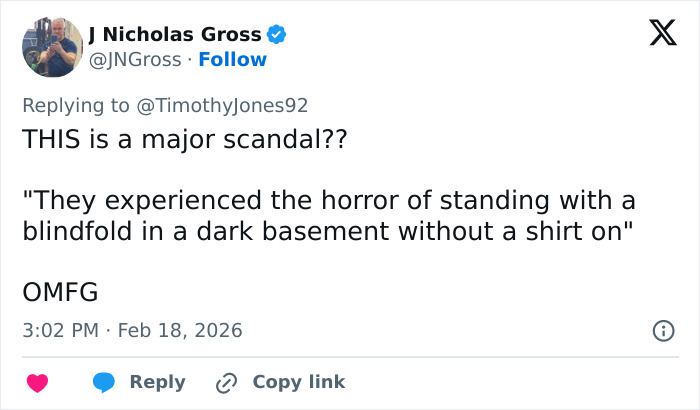Click the 3:02 PM time text
Screen dimensions: 700x410
tap(62, 330)
